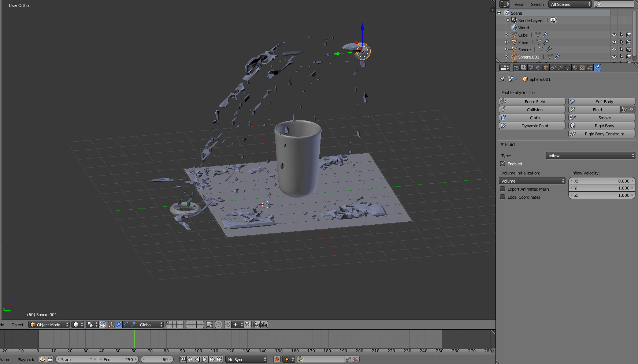Image resolution: width=638 pixels, height=364 pixels.
Task: Hide the Cube object with its eye icon
Action: point(614,35)
